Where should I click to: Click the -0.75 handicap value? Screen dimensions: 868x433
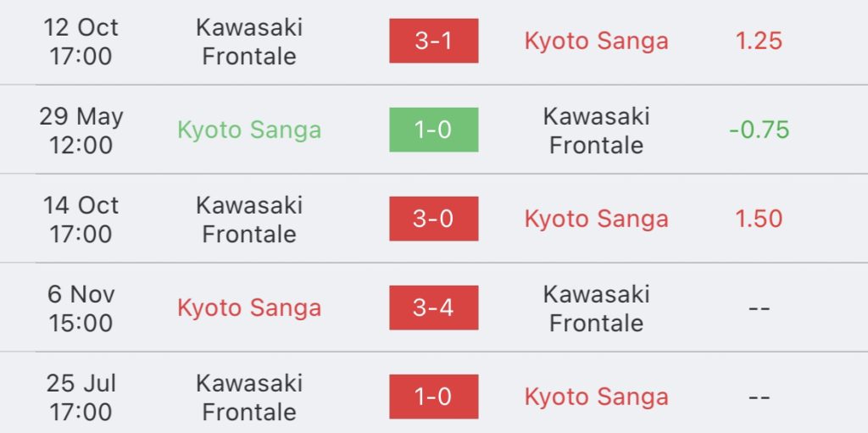[x=759, y=130]
